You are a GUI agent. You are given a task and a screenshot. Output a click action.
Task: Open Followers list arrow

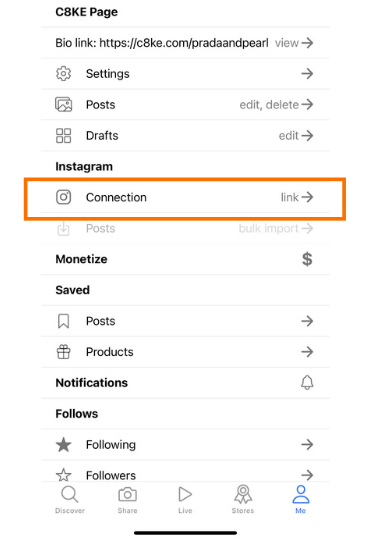click(307, 475)
